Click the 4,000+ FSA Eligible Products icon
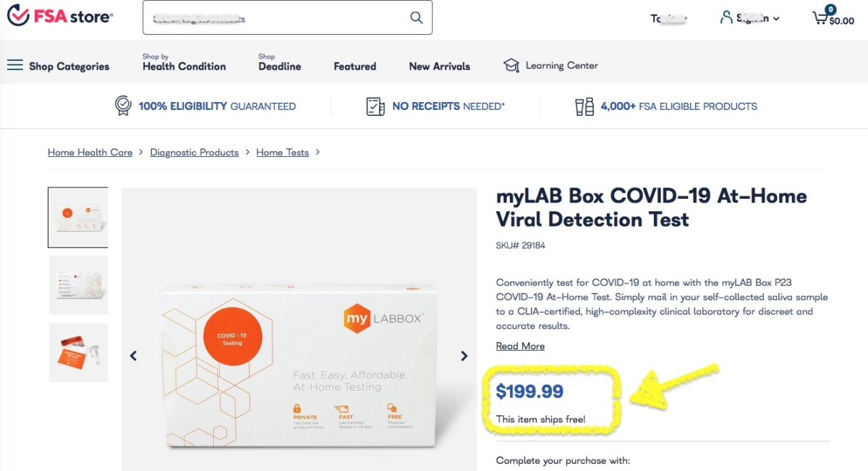Image resolution: width=868 pixels, height=471 pixels. coord(584,106)
